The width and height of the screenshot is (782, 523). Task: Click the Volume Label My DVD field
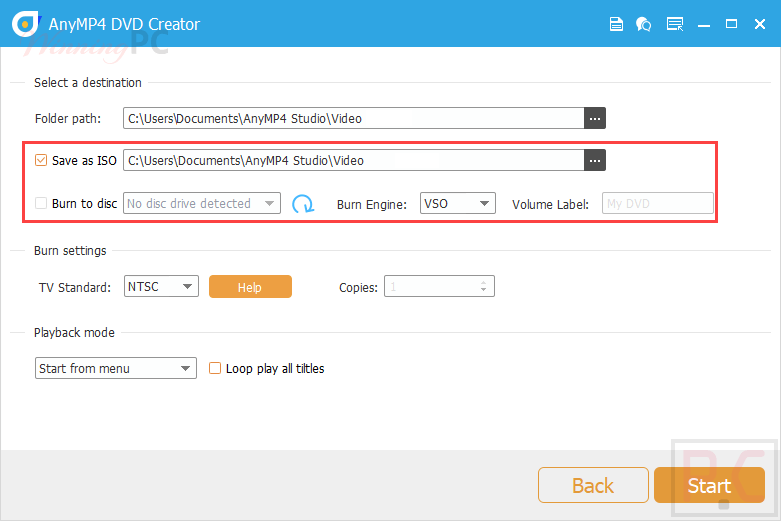(x=657, y=203)
